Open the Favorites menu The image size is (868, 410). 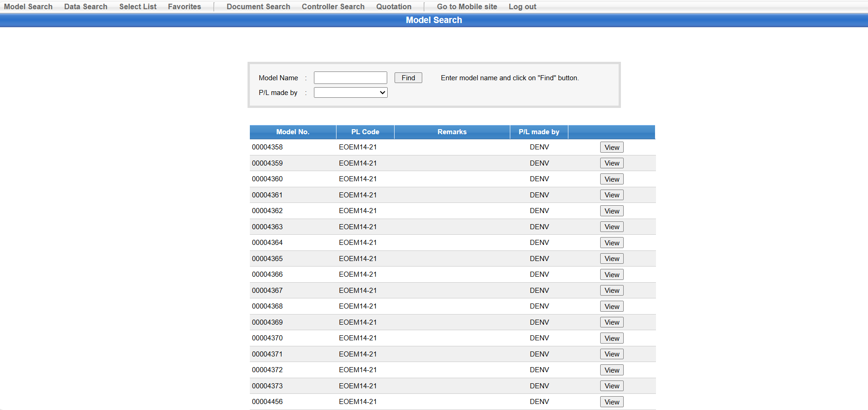184,6
